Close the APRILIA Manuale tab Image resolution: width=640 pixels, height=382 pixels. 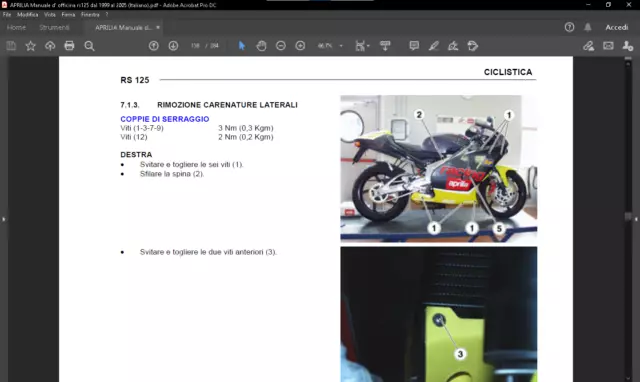point(158,27)
